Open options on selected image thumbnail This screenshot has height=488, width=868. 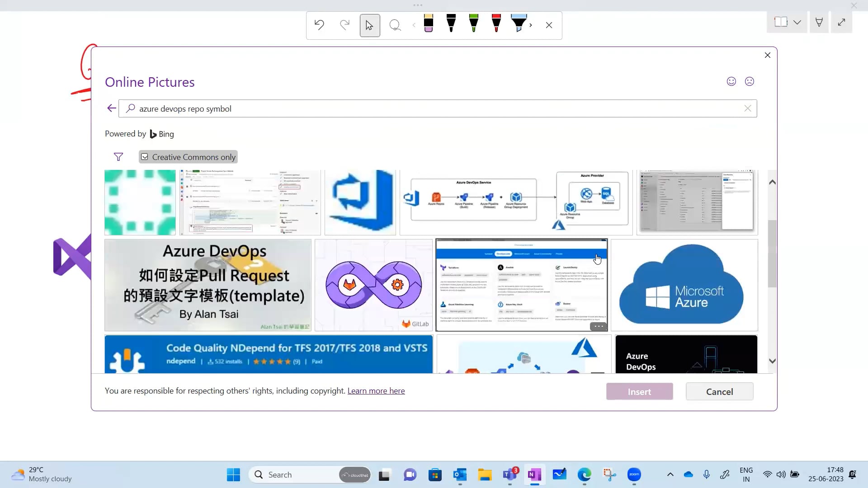[599, 326]
